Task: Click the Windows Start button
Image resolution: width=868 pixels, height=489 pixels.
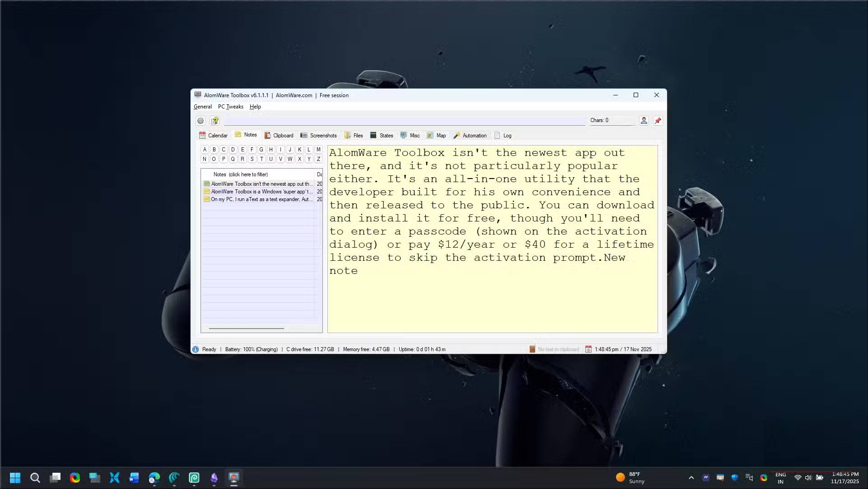Action: [x=15, y=478]
